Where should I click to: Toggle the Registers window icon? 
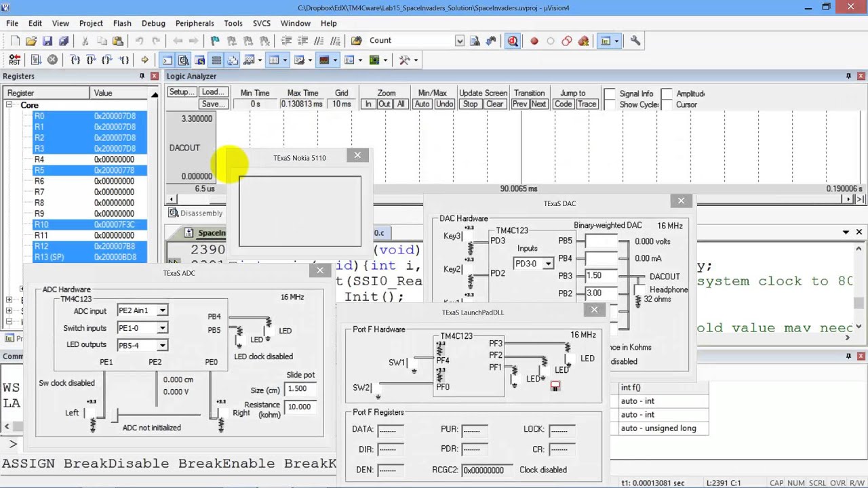pyautogui.click(x=216, y=60)
